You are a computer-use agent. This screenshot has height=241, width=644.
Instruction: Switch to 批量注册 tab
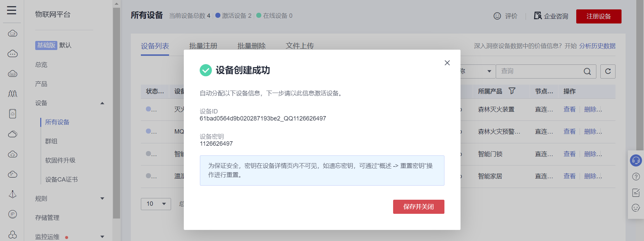[x=203, y=46]
